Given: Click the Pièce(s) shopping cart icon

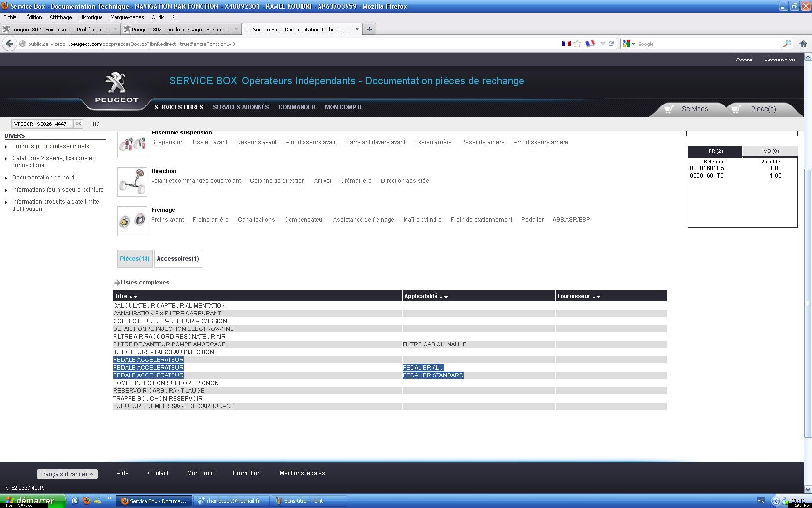Looking at the screenshot, I should point(736,109).
